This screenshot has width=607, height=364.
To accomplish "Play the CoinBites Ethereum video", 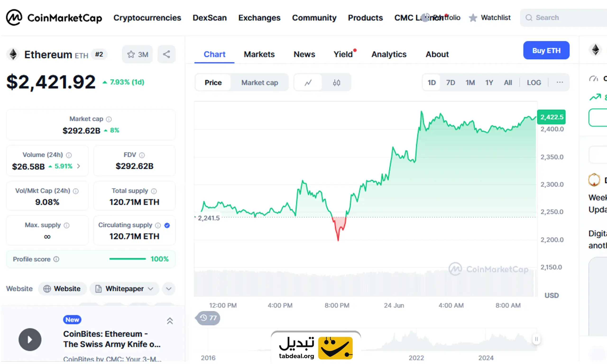I will tap(30, 339).
